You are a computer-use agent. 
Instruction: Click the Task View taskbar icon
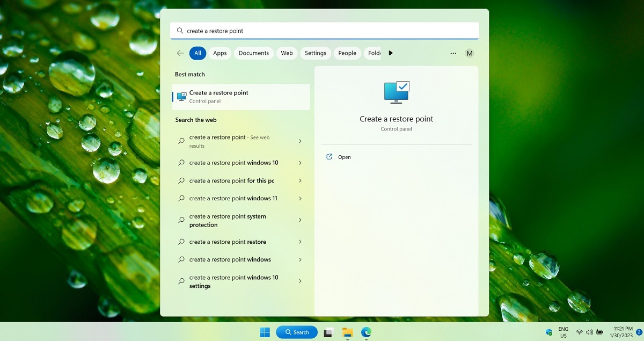(328, 332)
